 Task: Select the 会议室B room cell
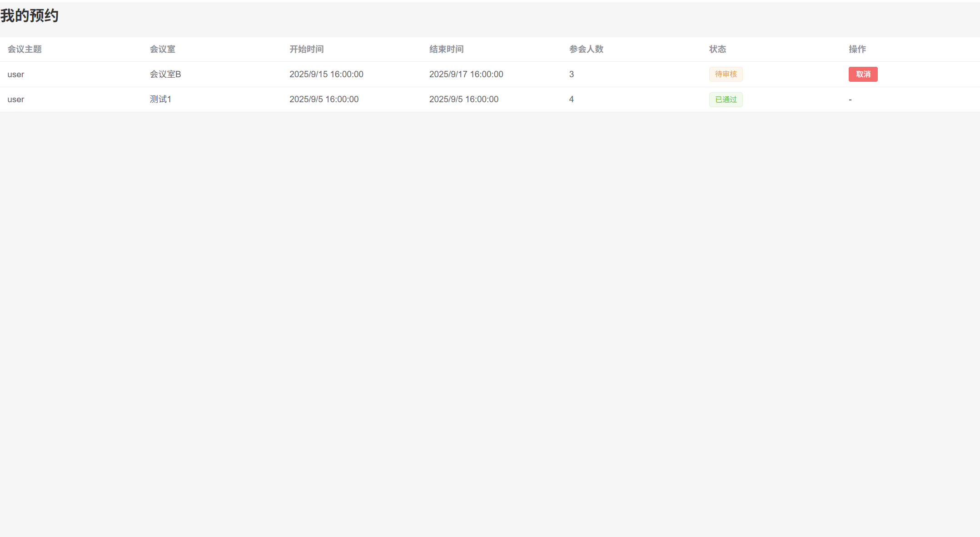click(x=165, y=74)
